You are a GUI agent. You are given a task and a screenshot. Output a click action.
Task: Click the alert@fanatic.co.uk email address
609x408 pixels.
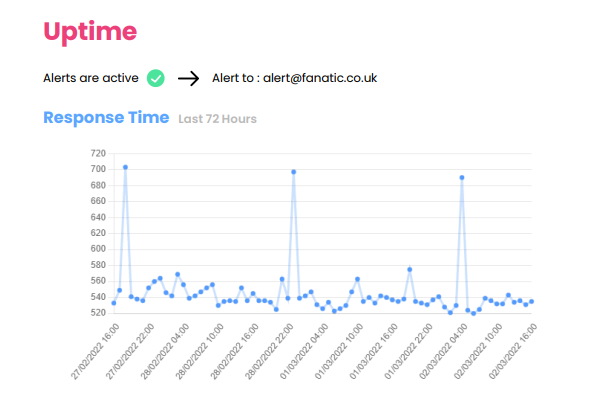pos(320,78)
